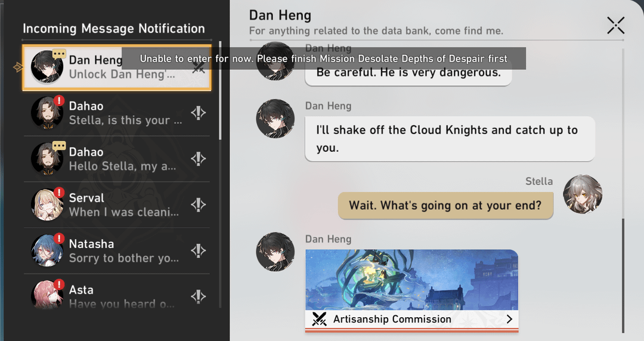Select the Dan Heng conversation in list
This screenshot has height=341, width=644.
117,67
